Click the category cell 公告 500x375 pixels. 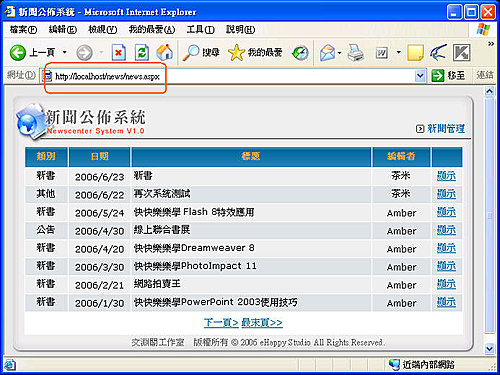pyautogui.click(x=46, y=230)
